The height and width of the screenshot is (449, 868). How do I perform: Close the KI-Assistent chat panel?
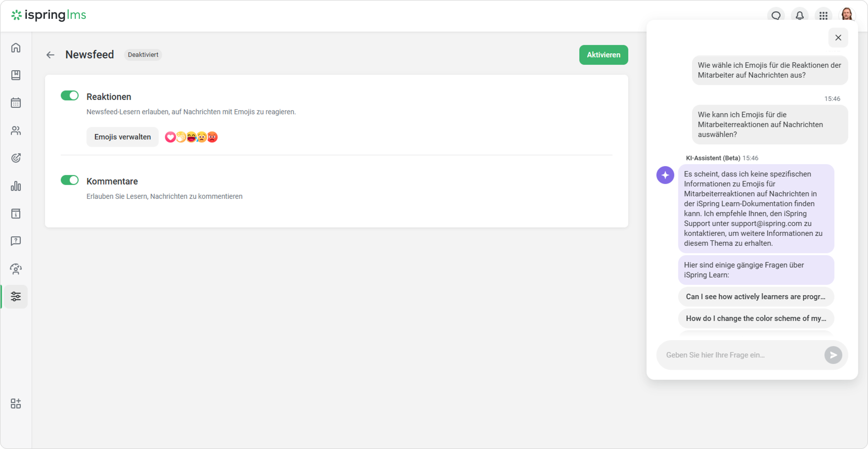tap(838, 38)
